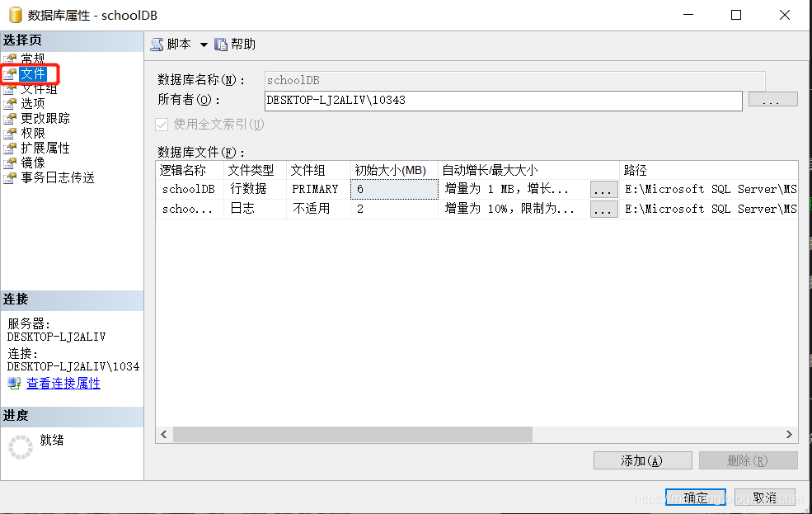Viewport: 812px width, 514px height.
Task: Open the 更改跟踪 page
Action: click(x=45, y=119)
